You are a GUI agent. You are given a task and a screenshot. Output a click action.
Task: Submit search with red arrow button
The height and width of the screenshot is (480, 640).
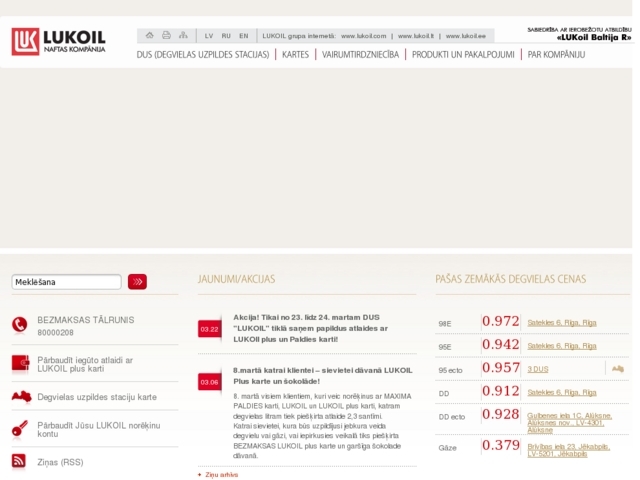[x=137, y=282]
